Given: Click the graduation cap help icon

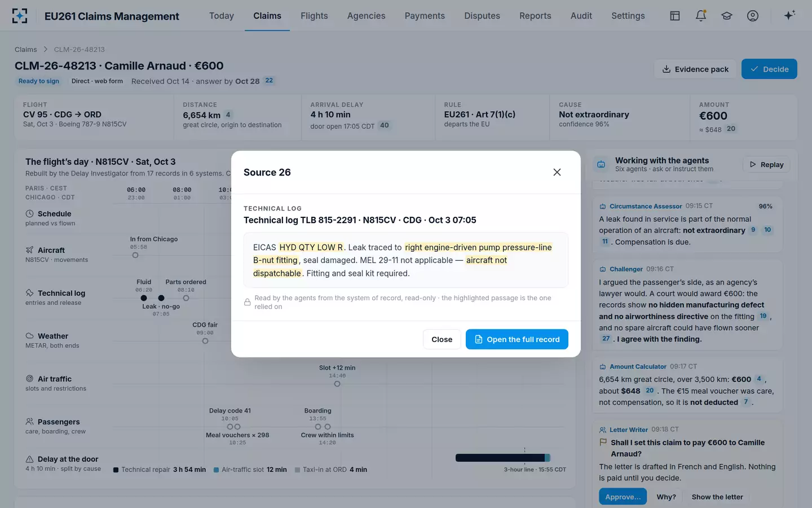Looking at the screenshot, I should (x=727, y=16).
